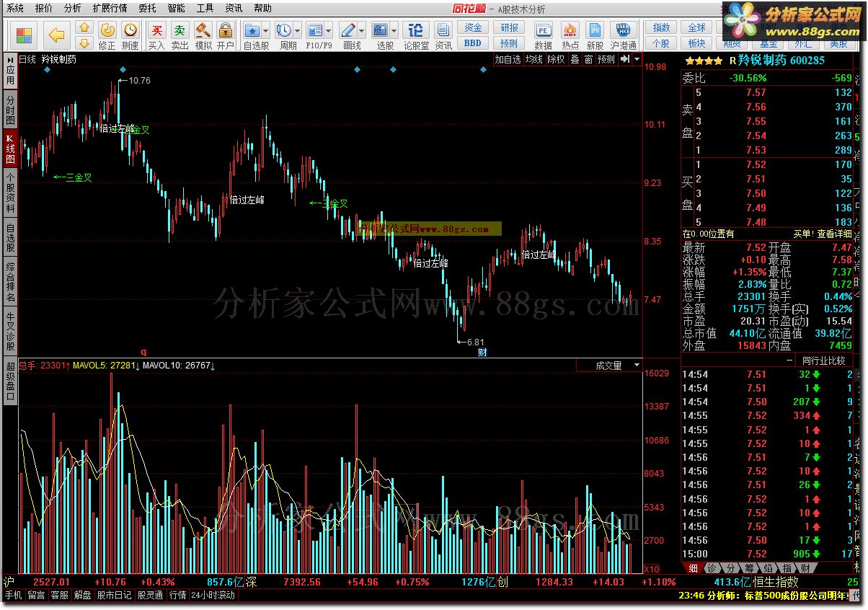
Task: Open the 开户 account opening icon
Action: pyautogui.click(x=226, y=35)
